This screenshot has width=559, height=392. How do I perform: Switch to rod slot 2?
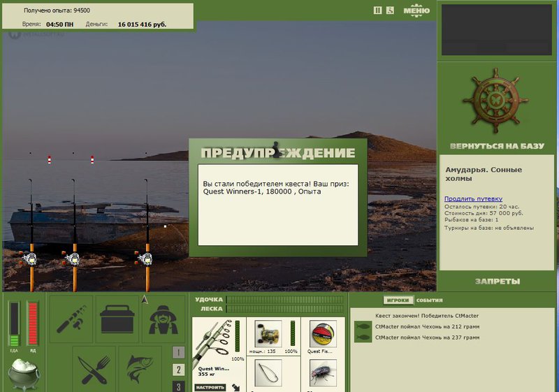tap(179, 370)
